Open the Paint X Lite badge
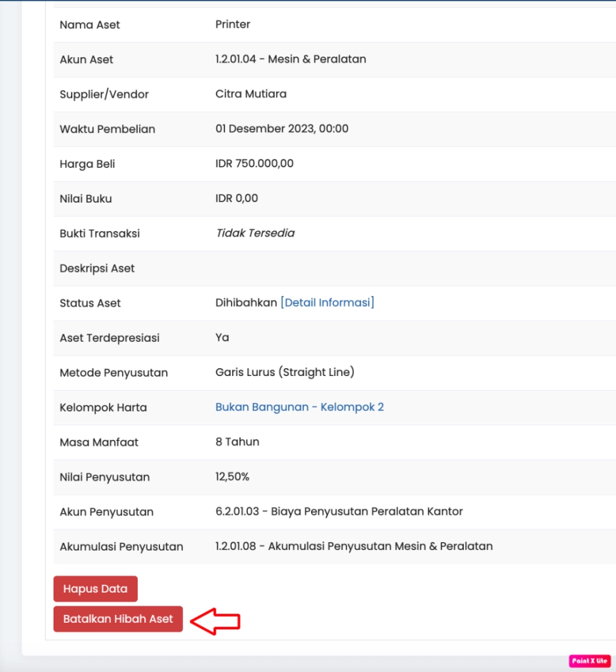Viewport: 616px width, 672px height. coord(588,661)
